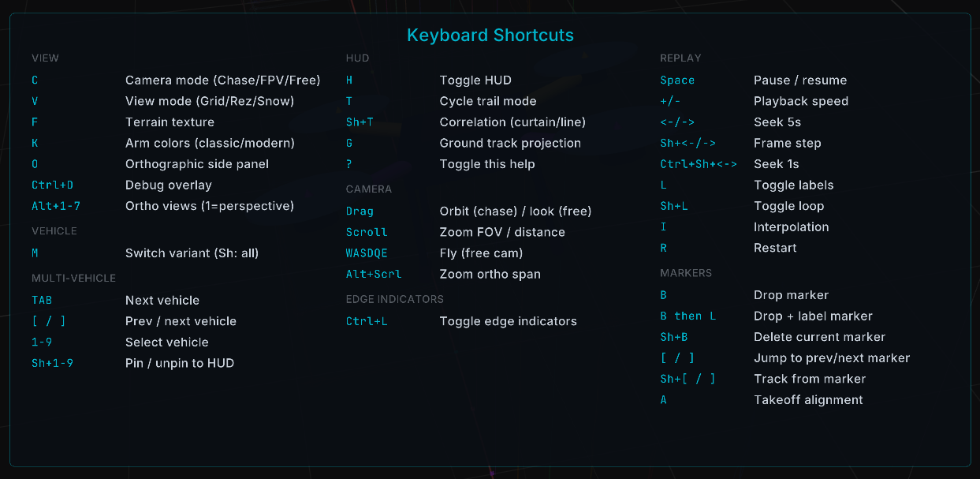
Task: Click the "Pause / resume" entry
Action: (799, 80)
